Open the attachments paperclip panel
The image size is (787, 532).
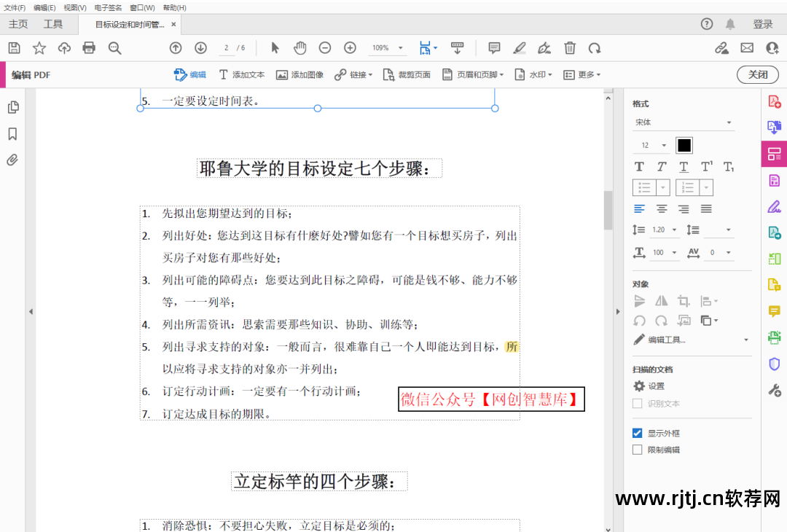click(13, 160)
